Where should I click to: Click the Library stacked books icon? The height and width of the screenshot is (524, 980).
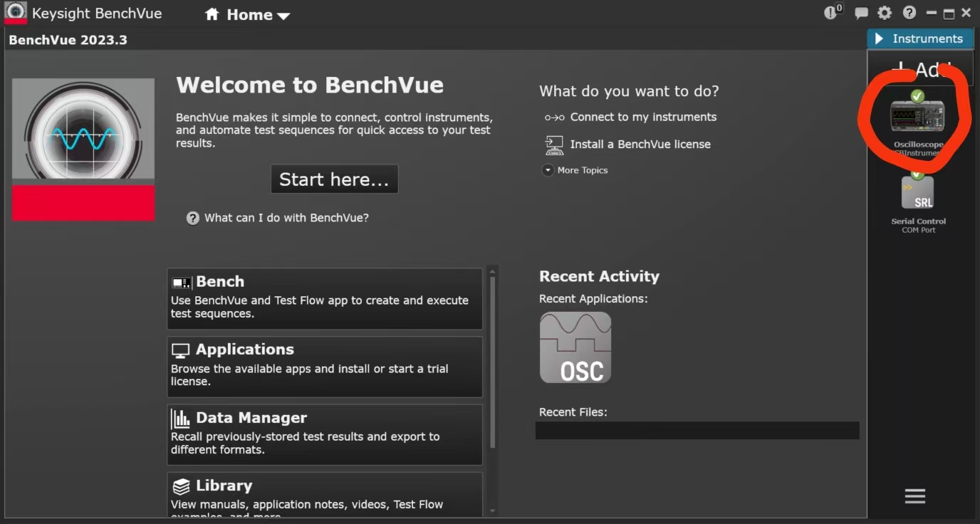[182, 486]
